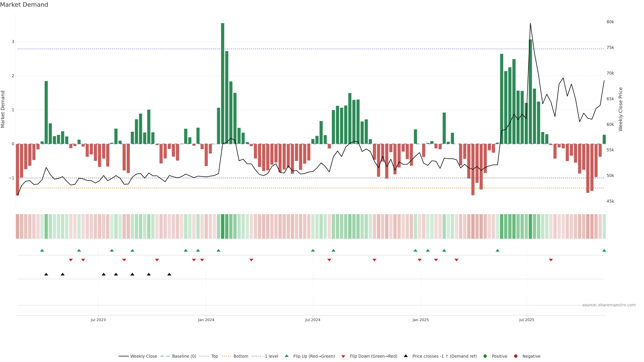Click the first black price-cross triangle marker
This screenshot has width=644, height=362.
(x=46, y=274)
